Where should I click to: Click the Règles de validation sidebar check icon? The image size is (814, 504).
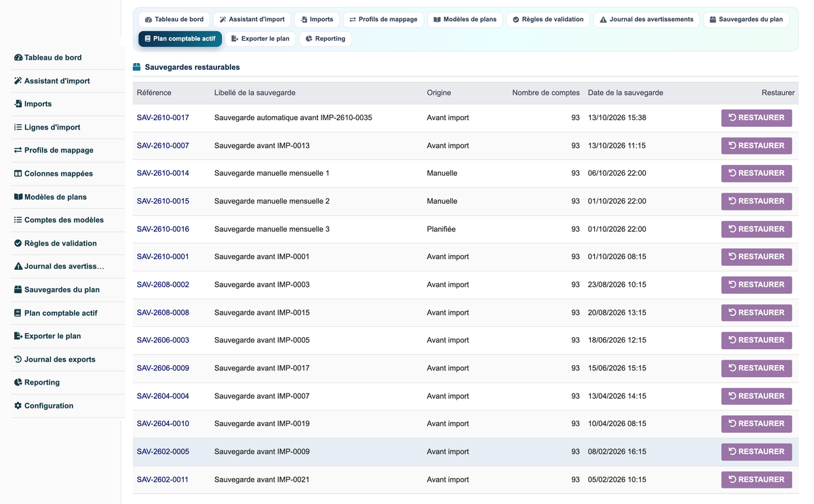(18, 243)
